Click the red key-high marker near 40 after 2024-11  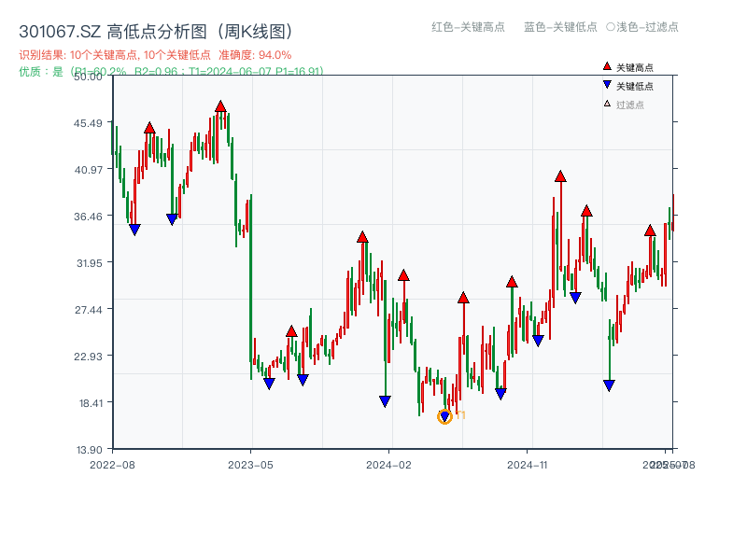click(560, 176)
